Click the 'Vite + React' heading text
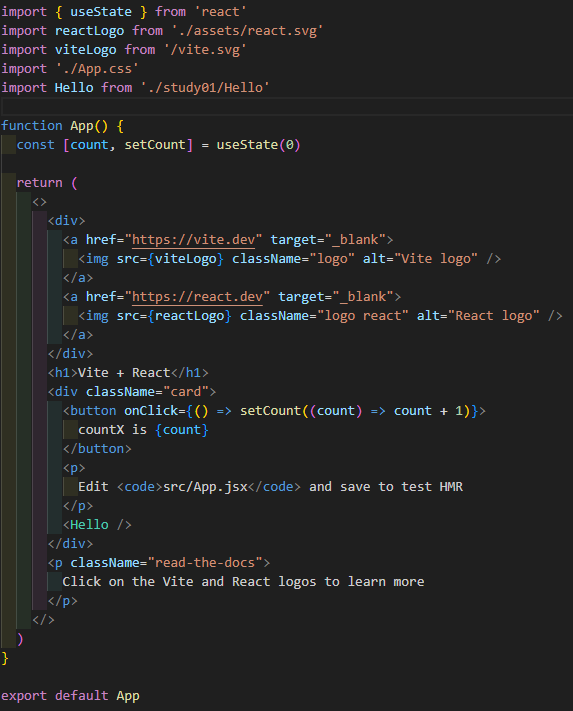 [124, 373]
